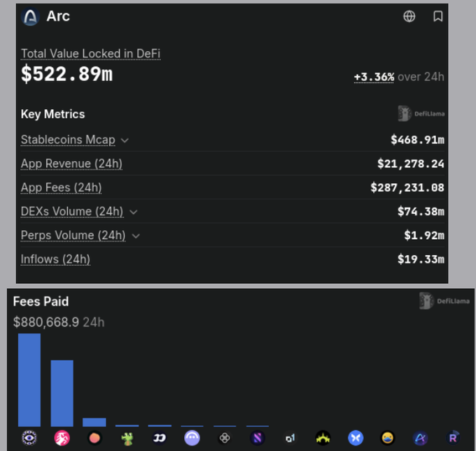
Task: Click the gray clover protocol icon
Action: [225, 438]
